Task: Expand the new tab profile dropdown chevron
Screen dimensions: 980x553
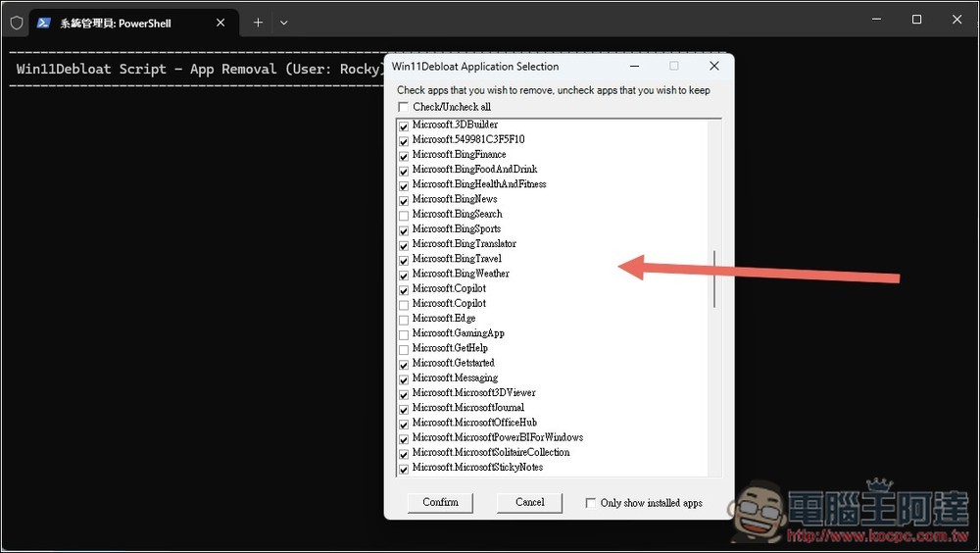Action: click(x=284, y=23)
